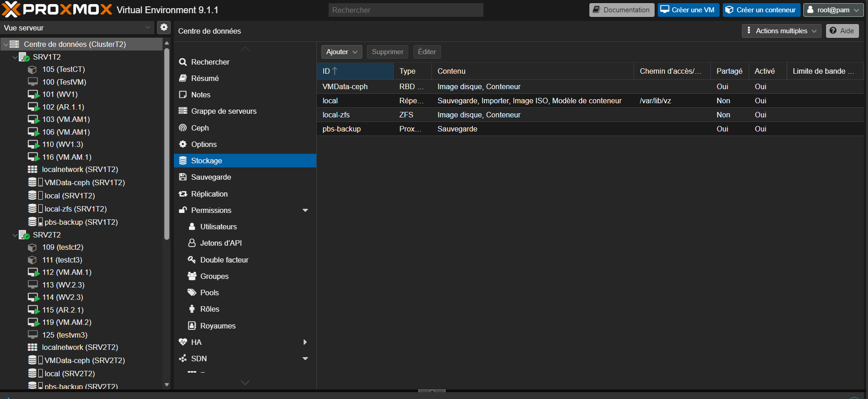The height and width of the screenshot is (399, 868).
Task: Select VMData-ceph (SRV2T2) in the tree
Action: pyautogui.click(x=85, y=360)
